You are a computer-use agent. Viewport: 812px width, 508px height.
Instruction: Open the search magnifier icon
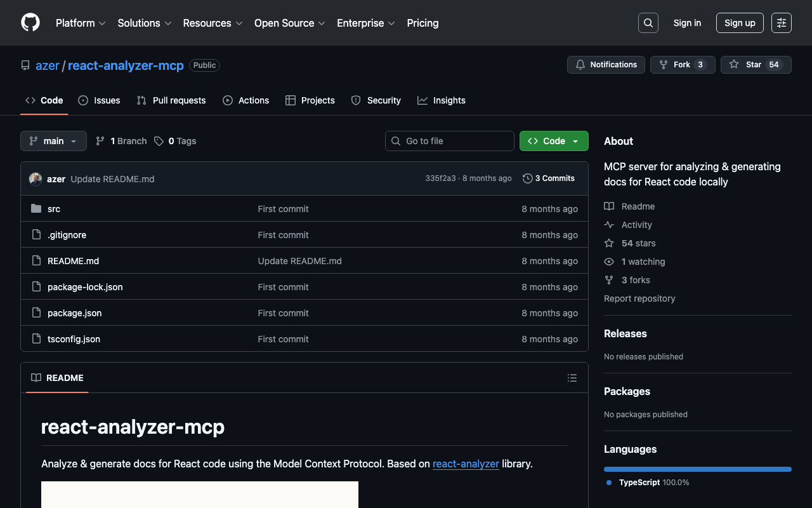[x=648, y=23]
